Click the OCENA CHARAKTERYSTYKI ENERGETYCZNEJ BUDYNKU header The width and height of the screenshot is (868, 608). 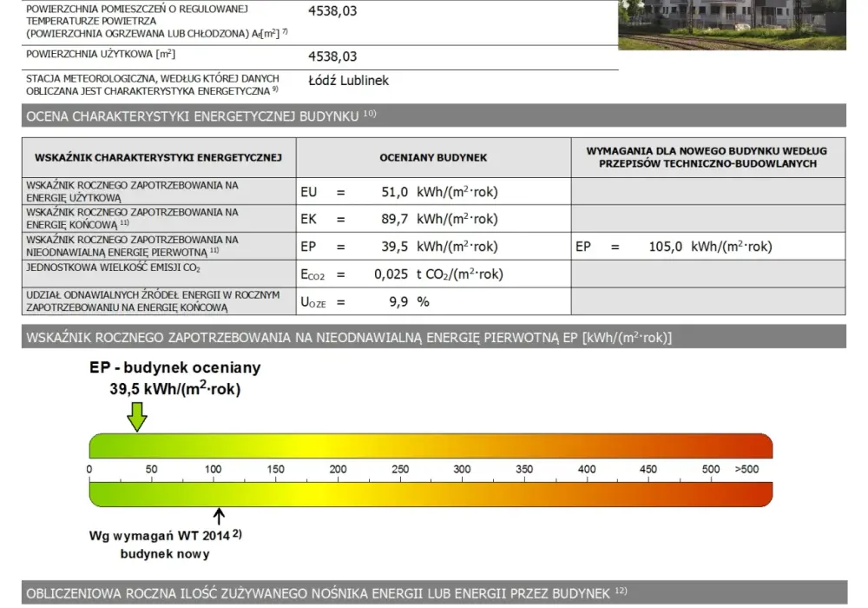point(434,116)
